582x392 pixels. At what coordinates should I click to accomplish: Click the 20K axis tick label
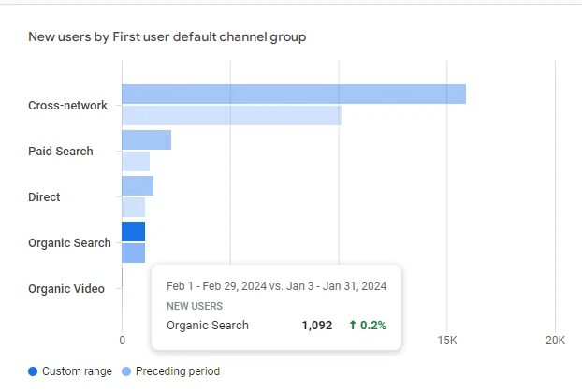555,340
